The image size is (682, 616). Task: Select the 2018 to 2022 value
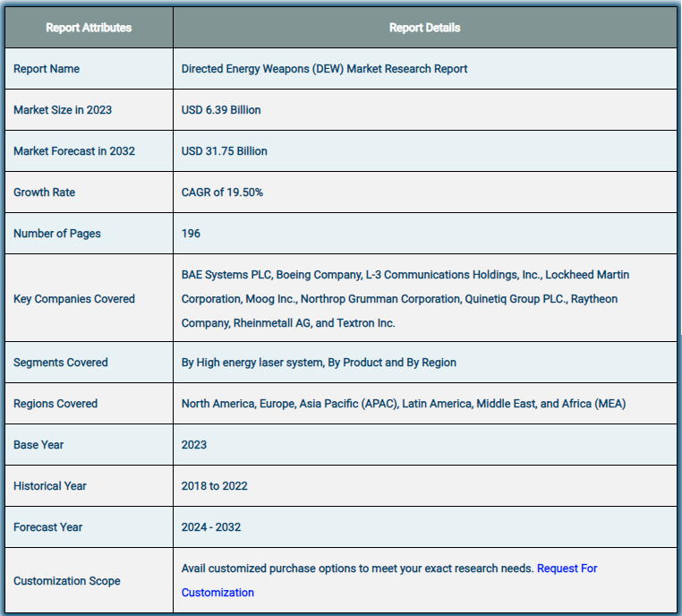click(x=215, y=486)
